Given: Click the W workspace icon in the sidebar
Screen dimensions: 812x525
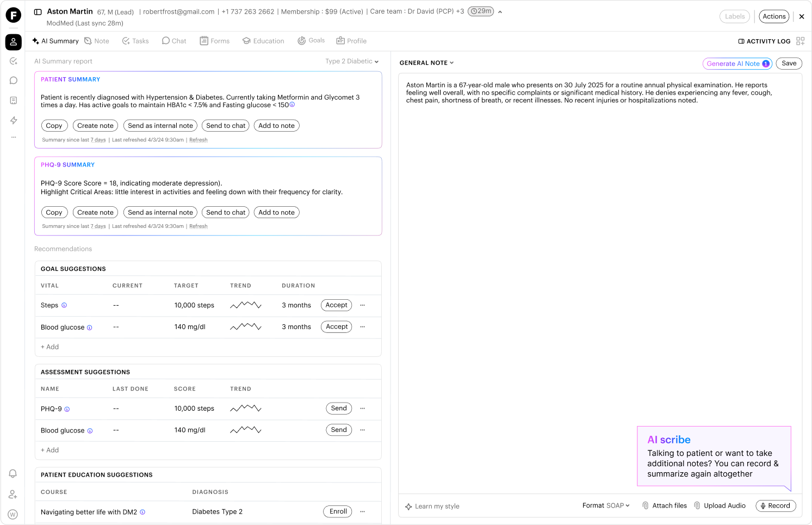Looking at the screenshot, I should click(13, 514).
